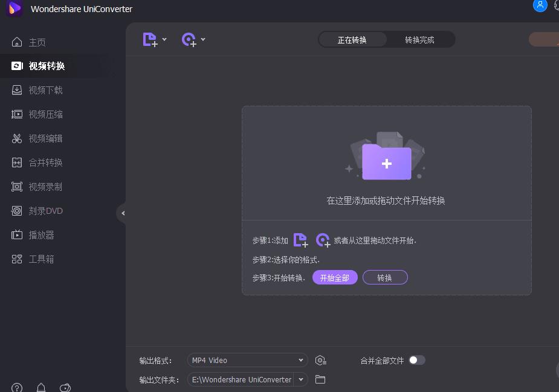Screen dimensions: 559x392
Task: Select the 正在转换 tab
Action: tap(352, 39)
